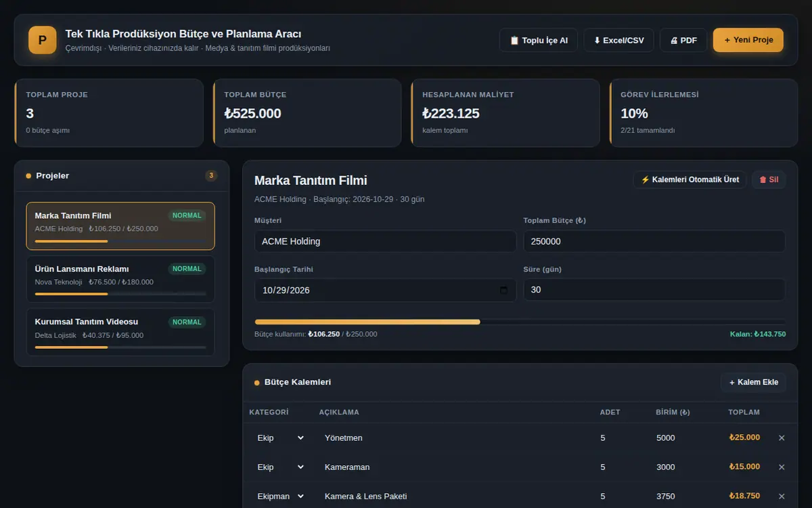
Task: Select Marka Tanıtım Filmi project card
Action: pyautogui.click(x=120, y=226)
